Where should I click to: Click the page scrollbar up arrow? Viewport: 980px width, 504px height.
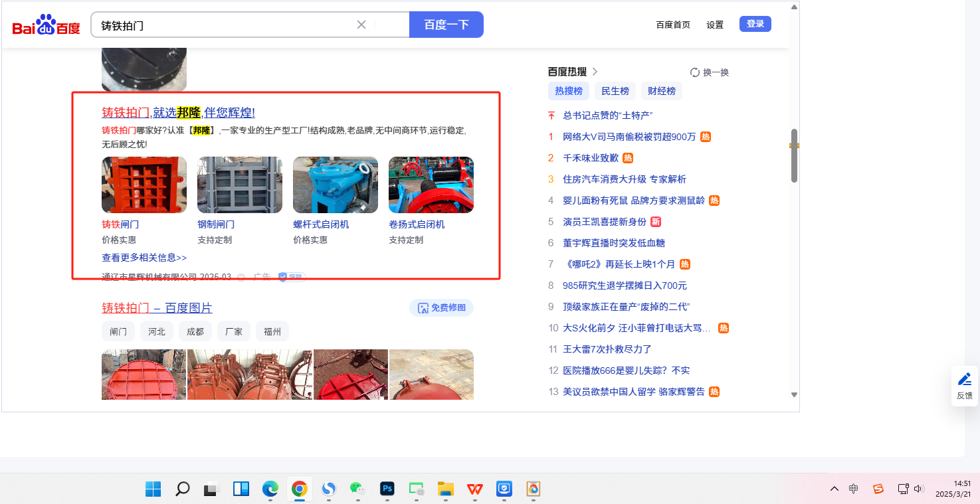coord(794,7)
